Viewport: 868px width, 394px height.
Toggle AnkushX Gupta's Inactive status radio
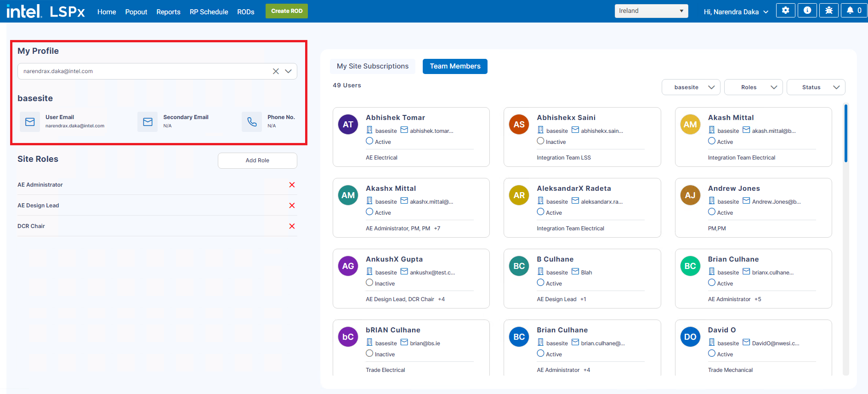pyautogui.click(x=369, y=283)
